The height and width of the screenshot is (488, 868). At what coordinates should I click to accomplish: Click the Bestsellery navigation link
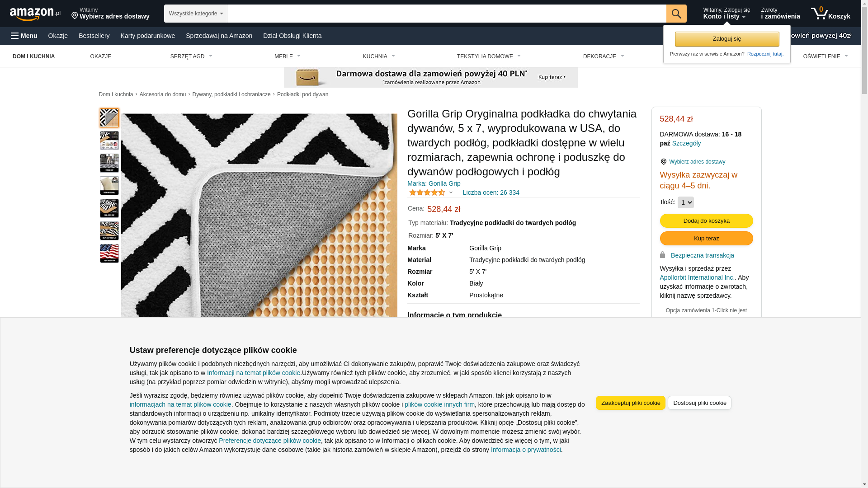click(94, 36)
